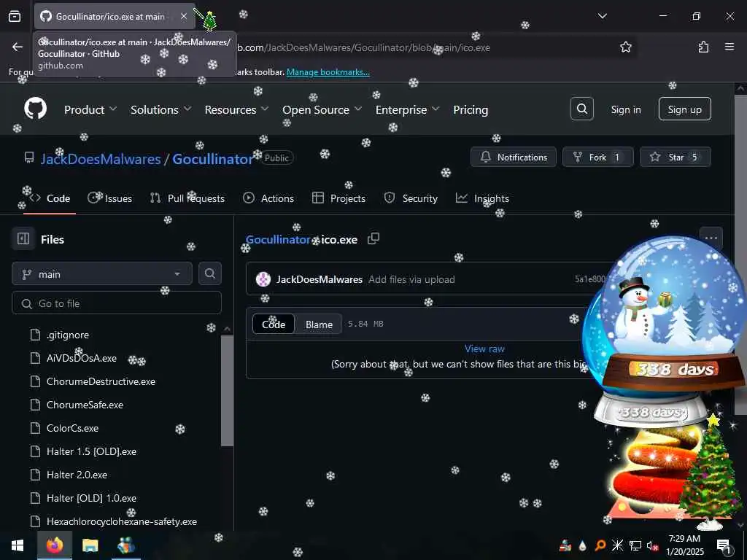747x560 pixels.
Task: Select the Code repository tab
Action: (x=50, y=198)
